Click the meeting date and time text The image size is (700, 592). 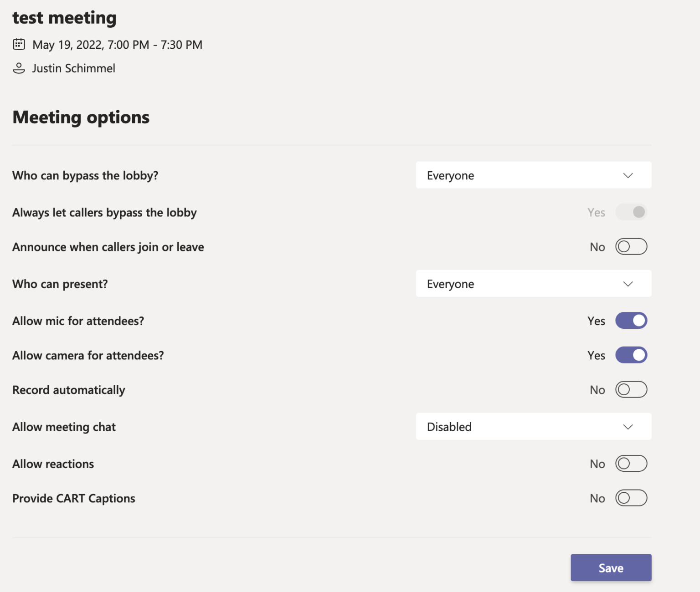117,44
